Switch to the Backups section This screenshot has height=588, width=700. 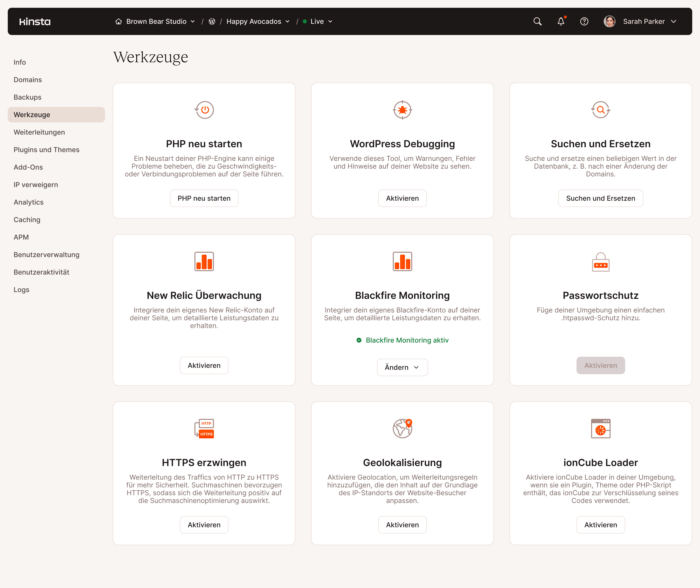tap(27, 97)
